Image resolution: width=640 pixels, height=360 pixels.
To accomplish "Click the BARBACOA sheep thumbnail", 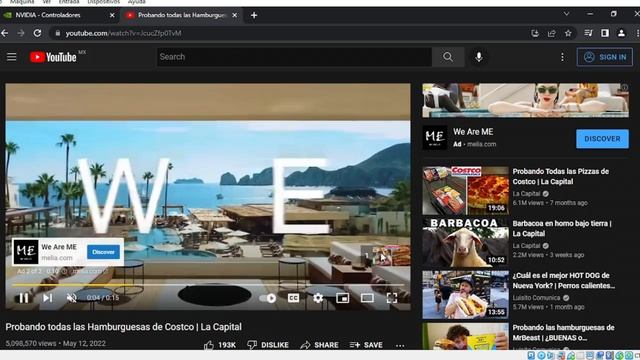I will click(466, 242).
